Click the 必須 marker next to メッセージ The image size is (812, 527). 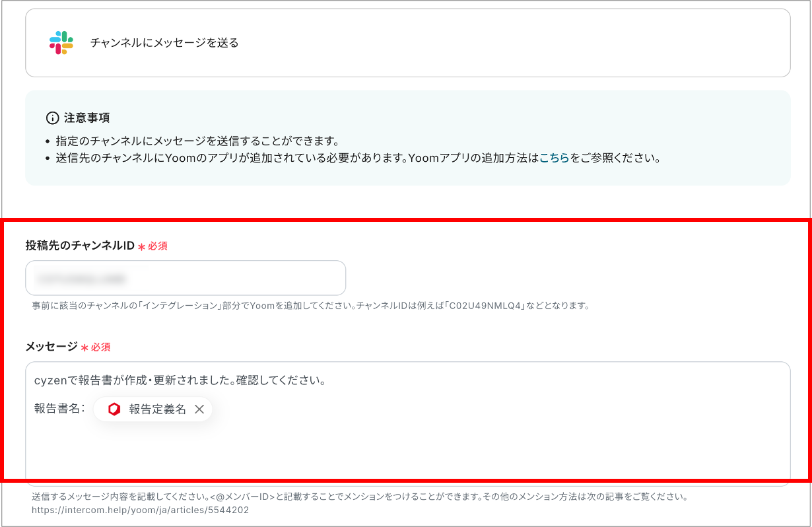tap(96, 347)
